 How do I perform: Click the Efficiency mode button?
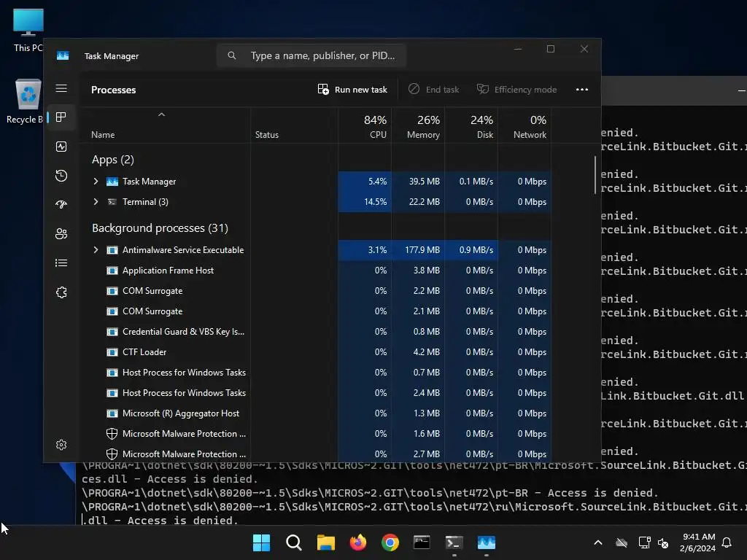pos(517,90)
